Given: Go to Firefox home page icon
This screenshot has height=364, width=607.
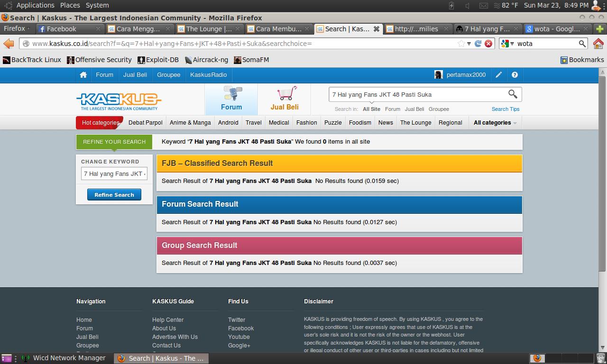Looking at the screenshot, I should tap(598, 44).
